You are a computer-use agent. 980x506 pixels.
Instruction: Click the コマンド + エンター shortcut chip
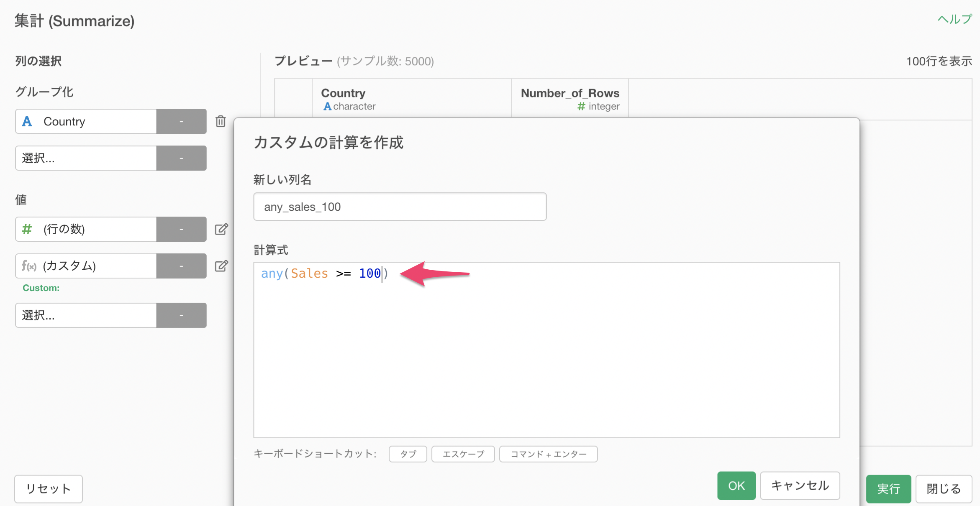click(548, 454)
